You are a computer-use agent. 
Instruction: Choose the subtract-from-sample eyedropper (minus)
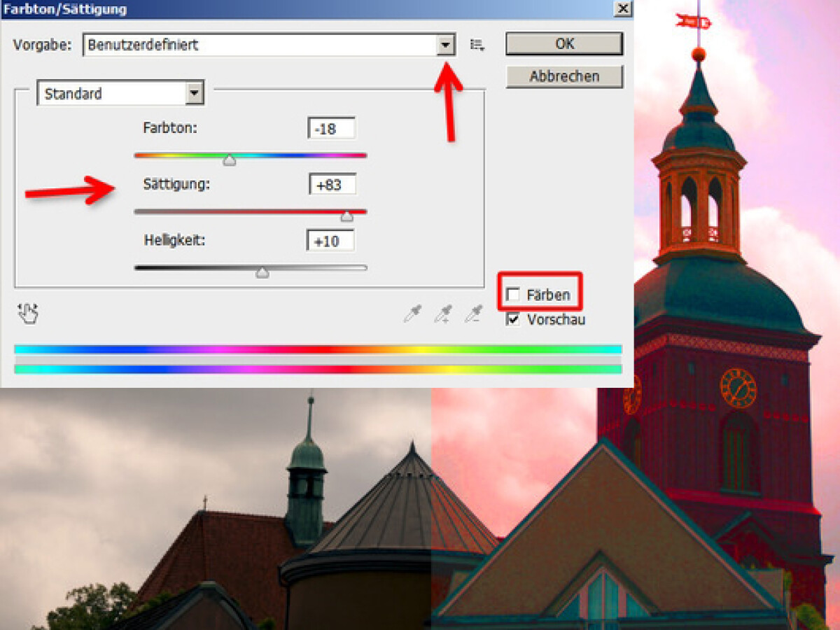tap(474, 314)
